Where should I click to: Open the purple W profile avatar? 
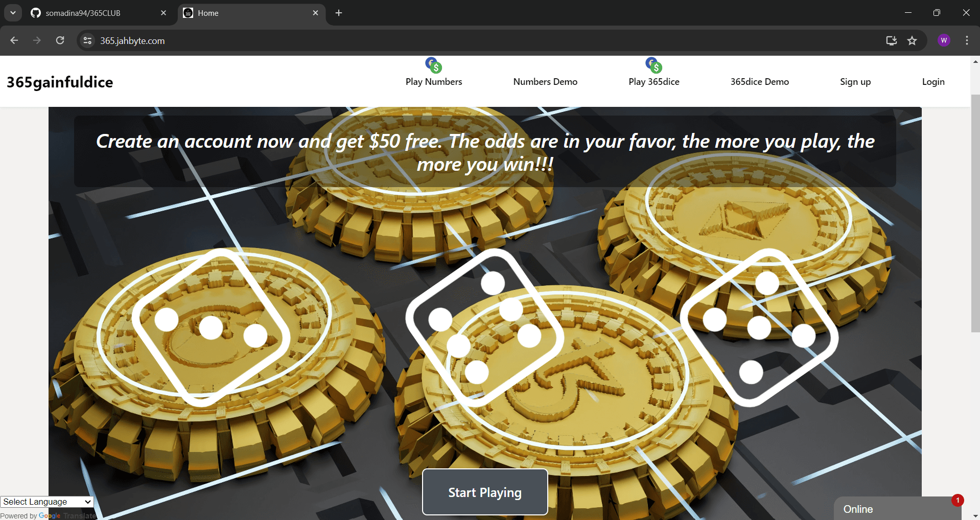tap(944, 40)
